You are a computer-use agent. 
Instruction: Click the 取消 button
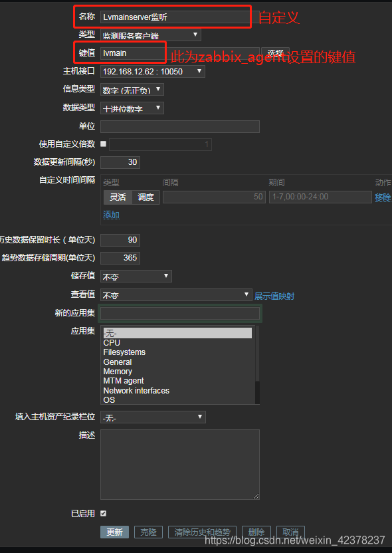(x=290, y=532)
